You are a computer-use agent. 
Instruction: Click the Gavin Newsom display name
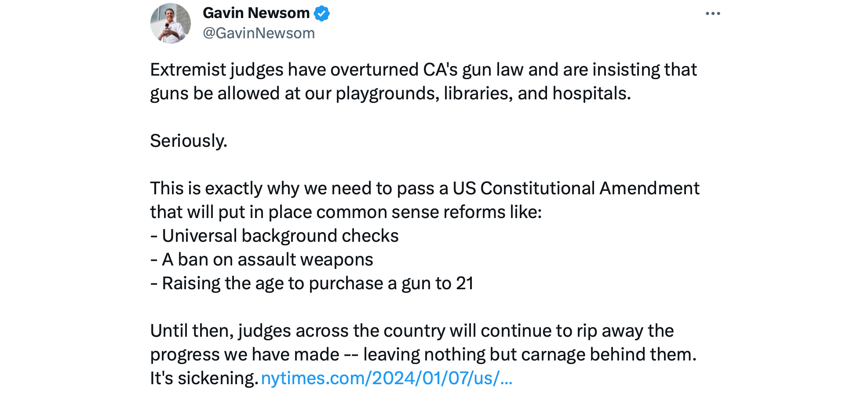pos(256,13)
